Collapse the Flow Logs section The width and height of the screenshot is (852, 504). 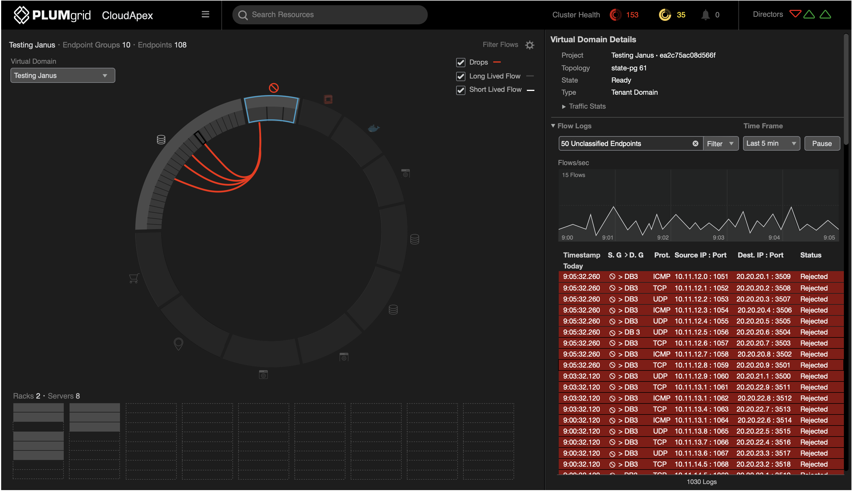click(x=554, y=126)
